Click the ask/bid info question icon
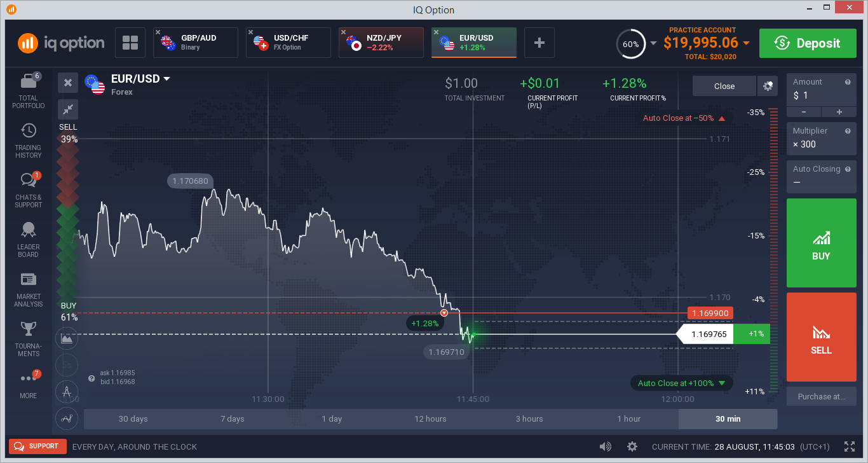 [92, 378]
